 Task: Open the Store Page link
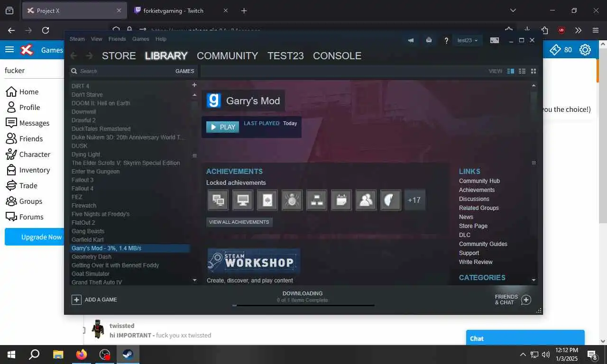[473, 226]
